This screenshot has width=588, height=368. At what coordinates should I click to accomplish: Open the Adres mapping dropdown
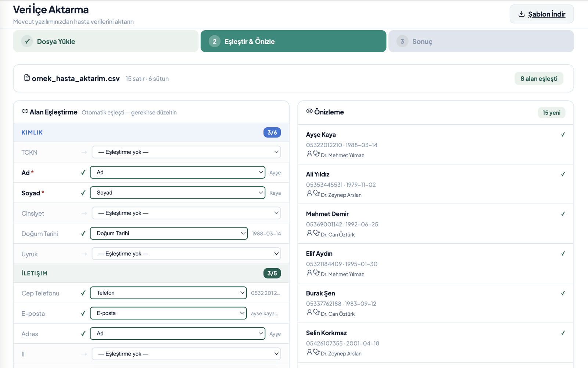coord(178,333)
